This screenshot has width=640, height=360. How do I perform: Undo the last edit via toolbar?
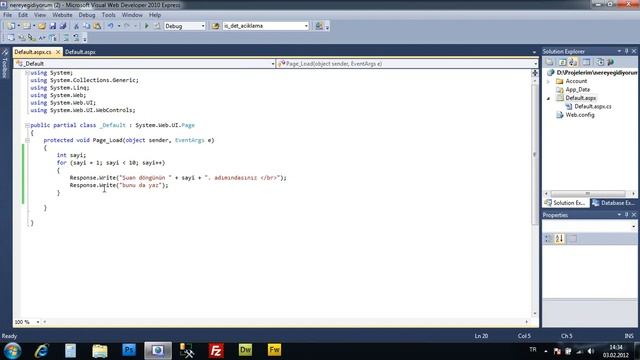[x=110, y=26]
